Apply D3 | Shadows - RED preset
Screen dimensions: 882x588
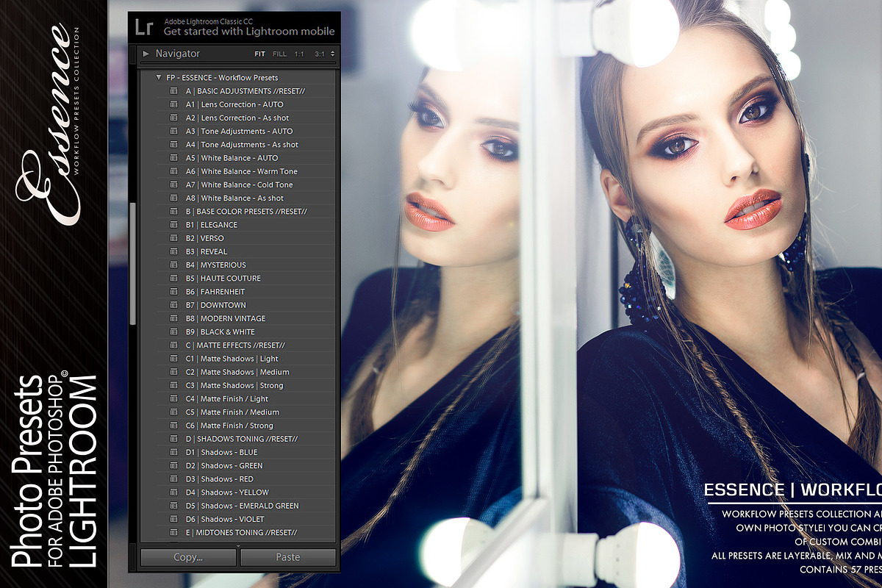tap(220, 479)
